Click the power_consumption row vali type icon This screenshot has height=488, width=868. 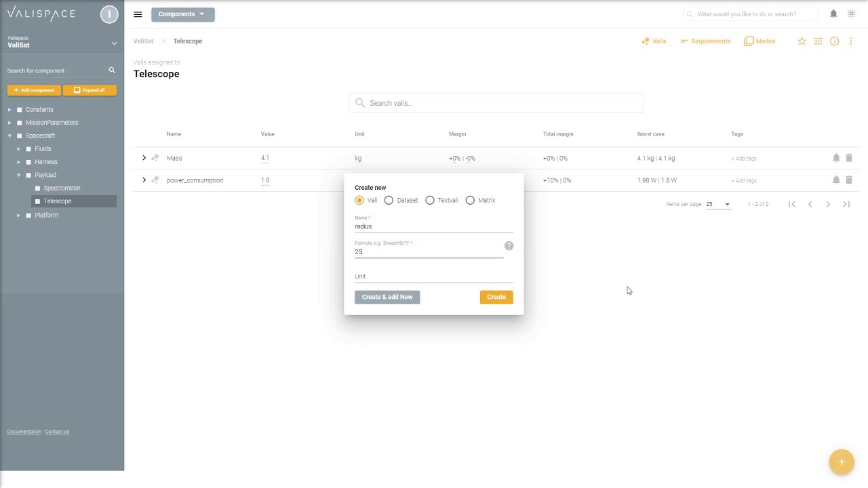coord(155,180)
